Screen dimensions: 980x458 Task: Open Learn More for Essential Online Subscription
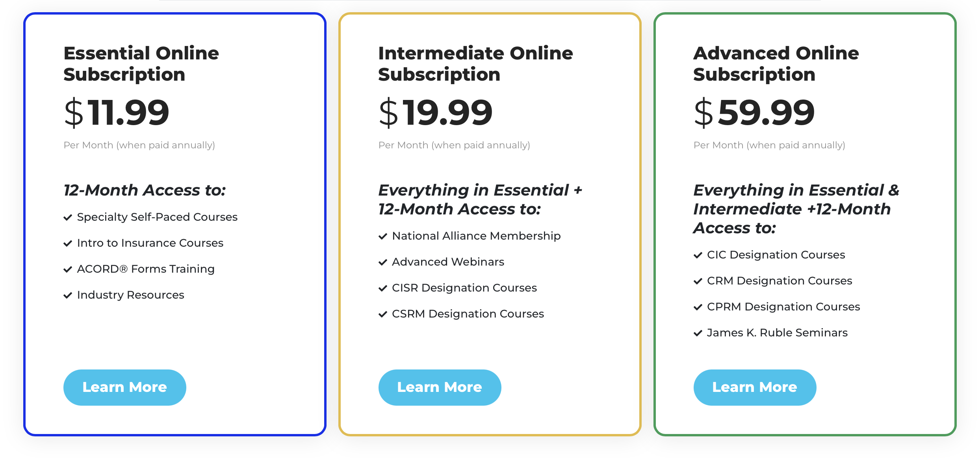[x=124, y=387]
